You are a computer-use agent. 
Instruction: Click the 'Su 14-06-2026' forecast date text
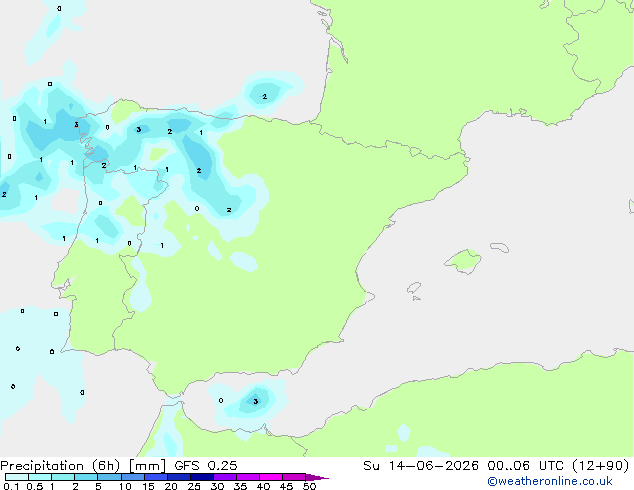(421, 466)
